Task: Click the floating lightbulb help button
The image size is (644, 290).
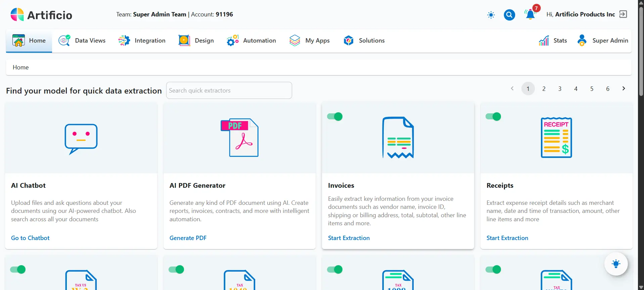Action: (616, 264)
